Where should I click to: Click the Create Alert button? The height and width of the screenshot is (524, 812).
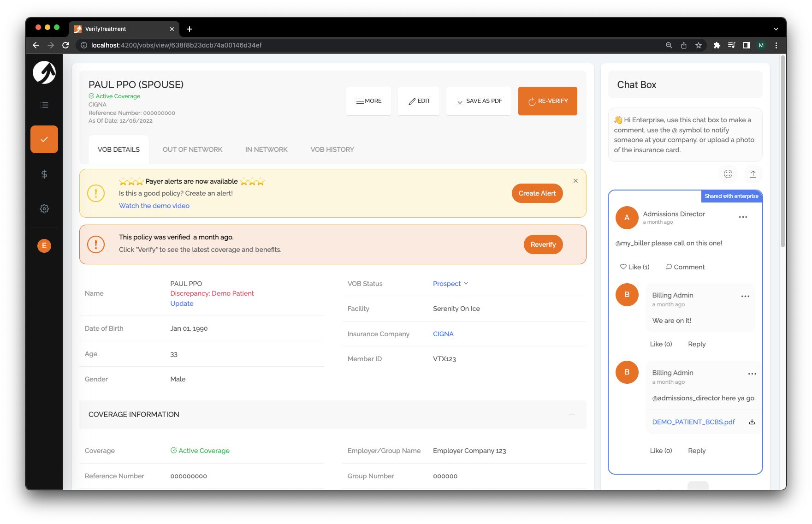[x=537, y=193]
